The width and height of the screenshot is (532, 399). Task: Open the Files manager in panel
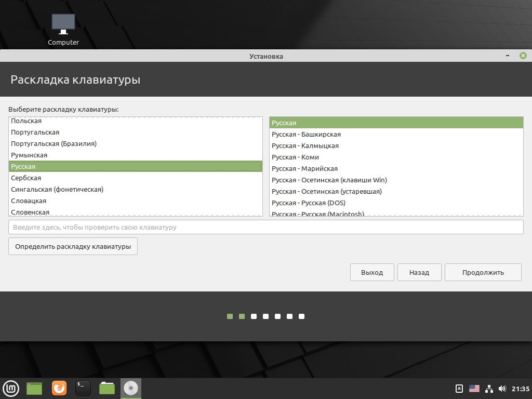click(107, 388)
